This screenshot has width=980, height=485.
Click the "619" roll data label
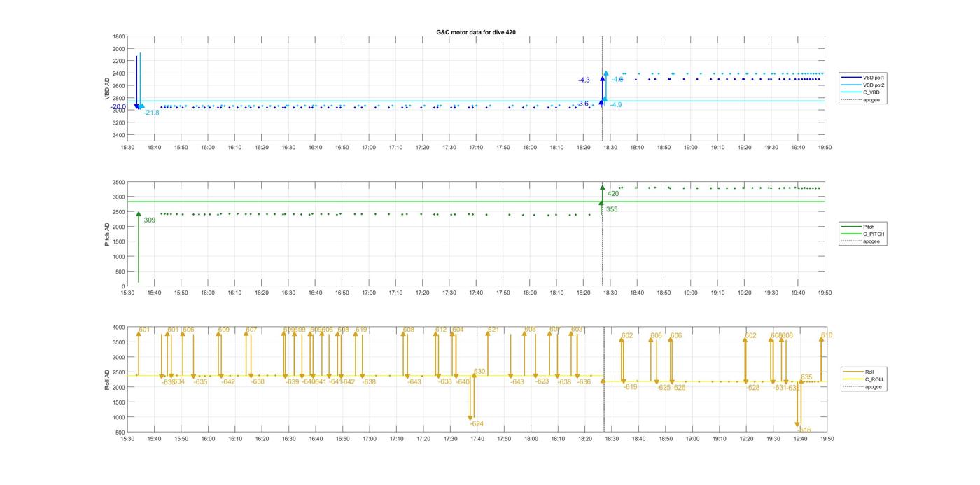[x=361, y=330]
